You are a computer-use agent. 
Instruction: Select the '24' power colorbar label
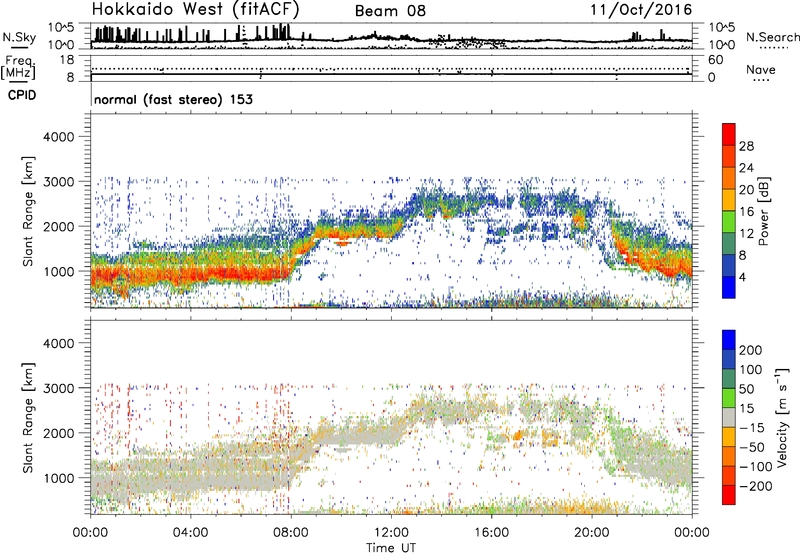pos(746,168)
